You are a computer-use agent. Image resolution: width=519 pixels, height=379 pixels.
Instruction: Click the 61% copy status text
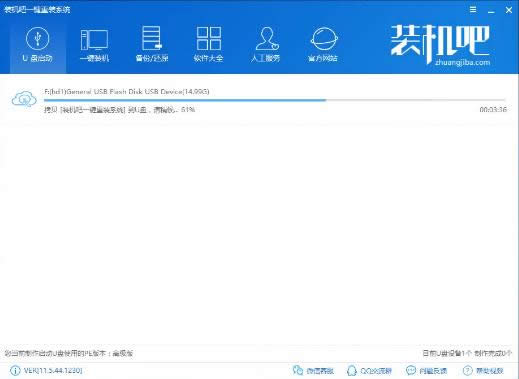(119, 109)
